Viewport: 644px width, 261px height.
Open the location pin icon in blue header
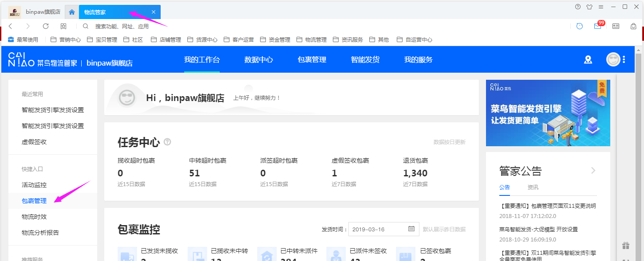tap(588, 59)
